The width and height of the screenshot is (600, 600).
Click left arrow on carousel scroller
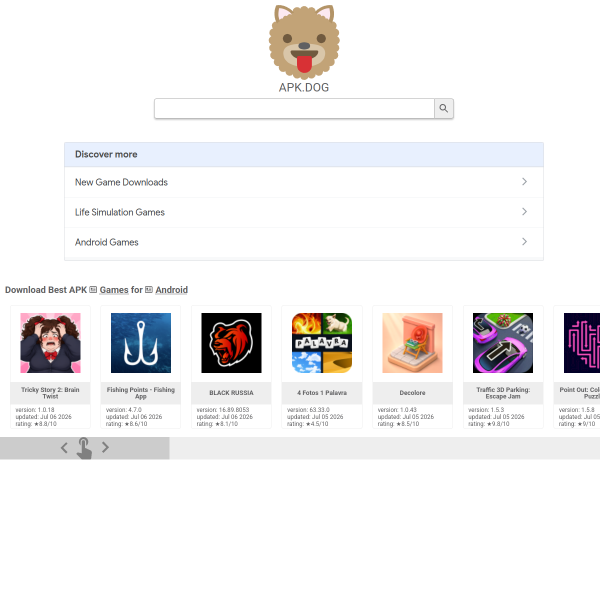tap(64, 448)
